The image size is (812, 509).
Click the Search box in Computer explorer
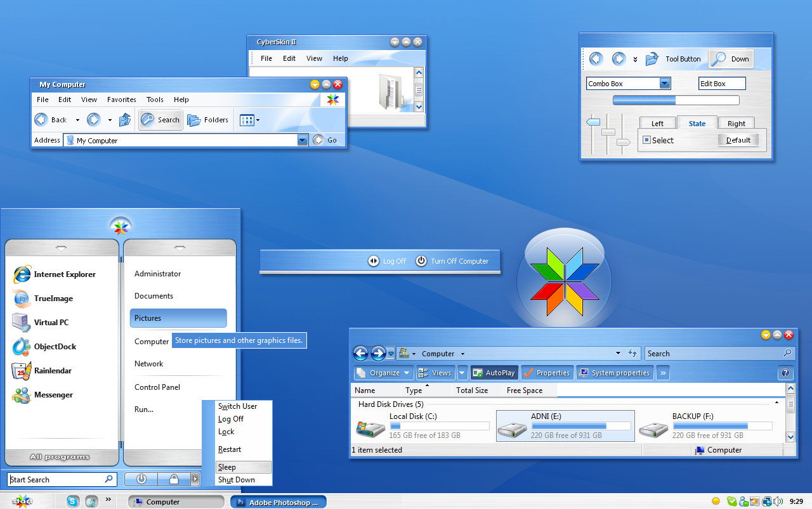point(720,353)
